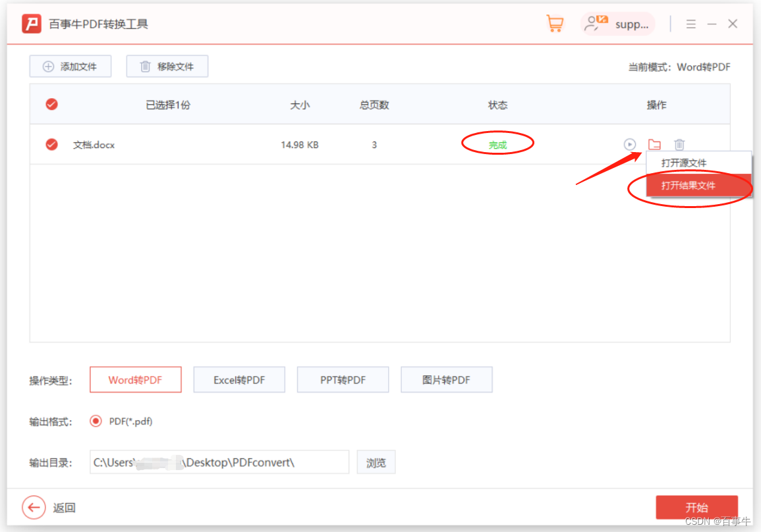This screenshot has width=761, height=532.
Task: Click the shopping cart icon
Action: (555, 23)
